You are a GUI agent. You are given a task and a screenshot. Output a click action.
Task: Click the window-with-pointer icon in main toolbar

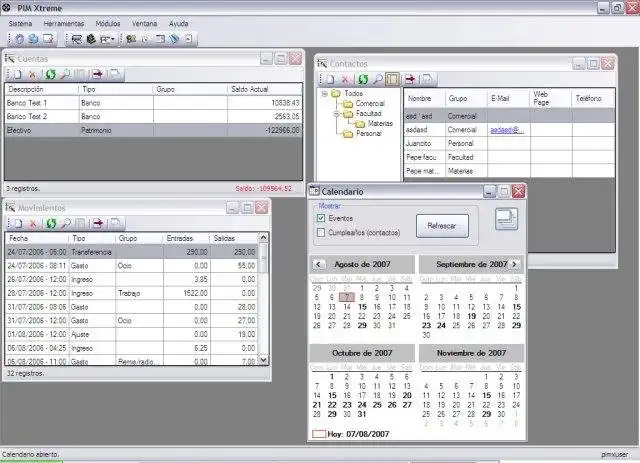coord(48,39)
